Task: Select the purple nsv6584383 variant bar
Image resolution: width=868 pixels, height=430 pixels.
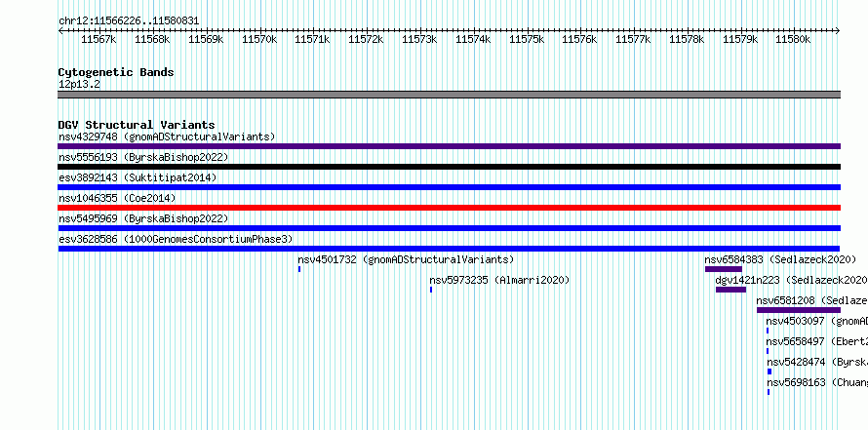Action: 724,269
